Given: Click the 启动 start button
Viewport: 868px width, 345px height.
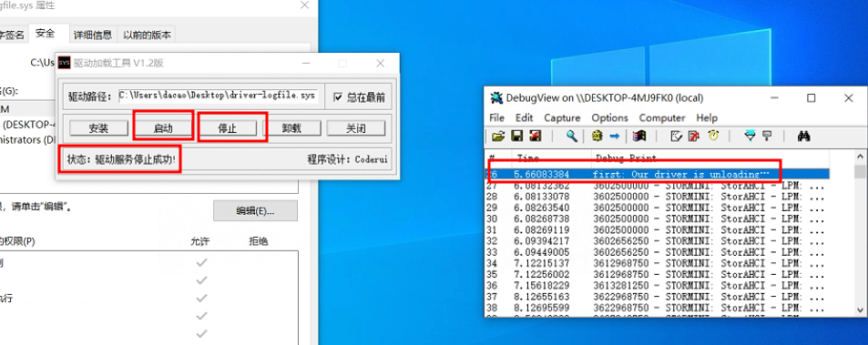Looking at the screenshot, I should tap(163, 128).
